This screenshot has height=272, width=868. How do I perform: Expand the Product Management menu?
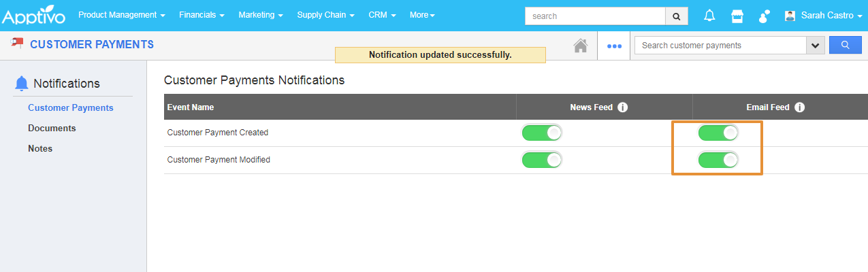click(x=122, y=15)
